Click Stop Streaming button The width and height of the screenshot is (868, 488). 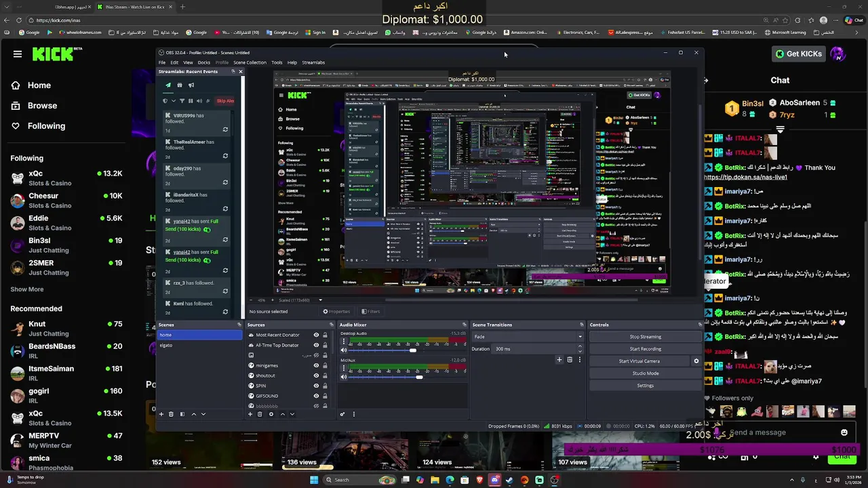click(x=646, y=337)
